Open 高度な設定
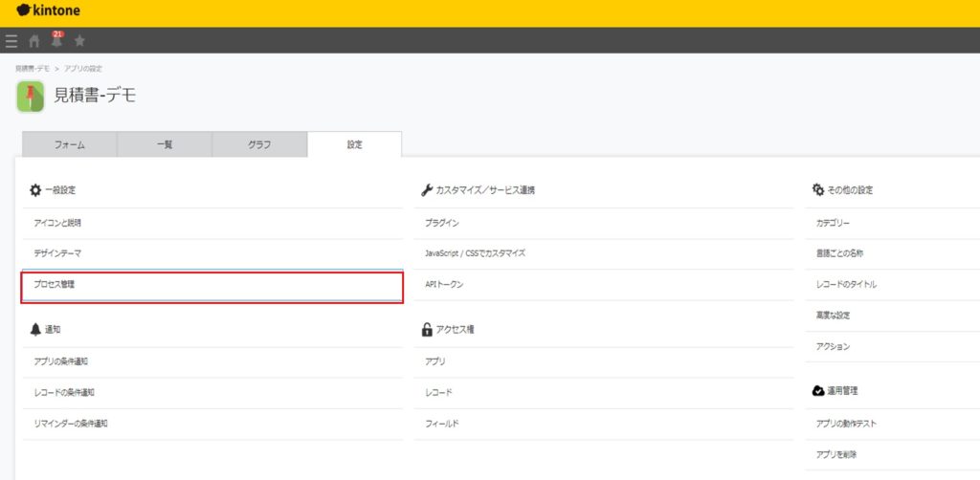 pyautogui.click(x=893, y=316)
